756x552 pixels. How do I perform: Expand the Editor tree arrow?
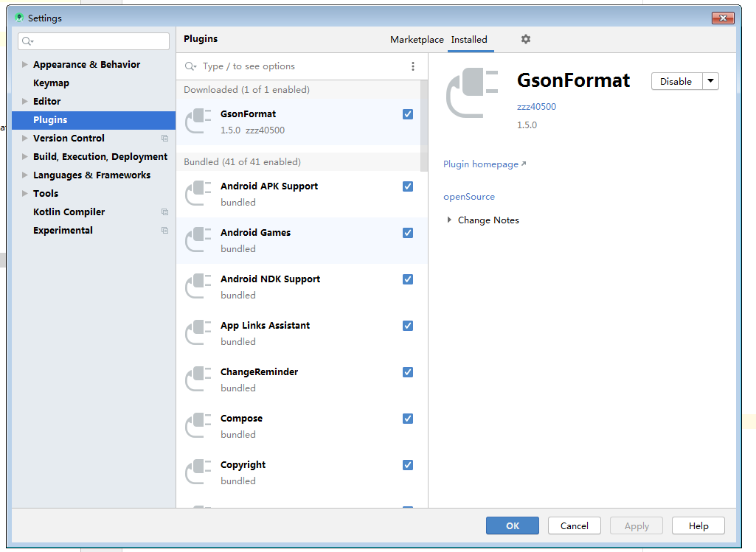[24, 101]
